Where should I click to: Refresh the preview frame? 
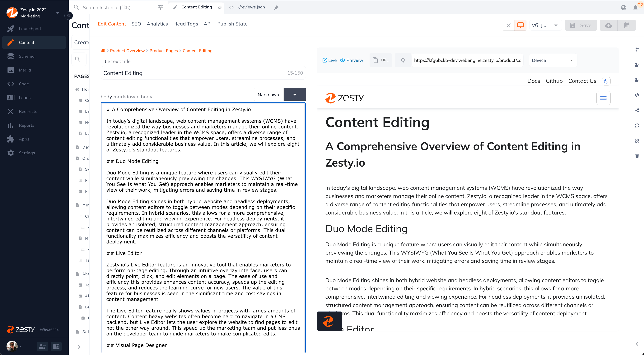(x=403, y=60)
